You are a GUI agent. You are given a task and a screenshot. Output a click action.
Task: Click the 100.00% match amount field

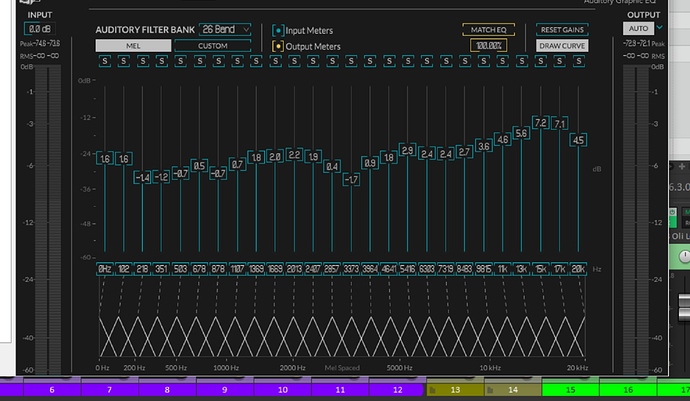488,46
